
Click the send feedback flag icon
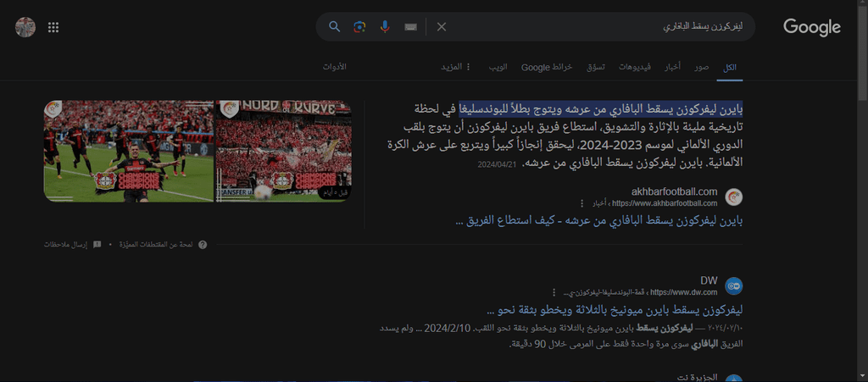[97, 244]
